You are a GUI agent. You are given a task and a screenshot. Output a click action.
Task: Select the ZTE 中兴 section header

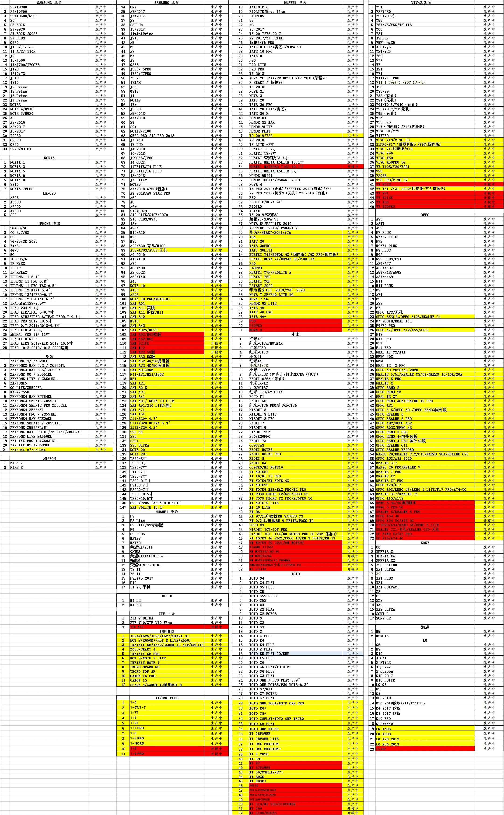pyautogui.click(x=167, y=614)
